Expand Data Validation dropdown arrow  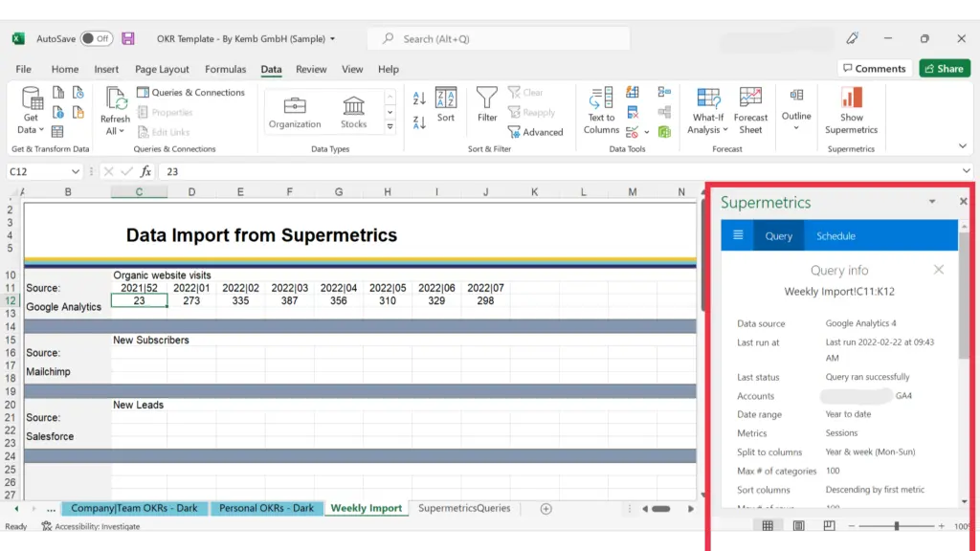(647, 132)
